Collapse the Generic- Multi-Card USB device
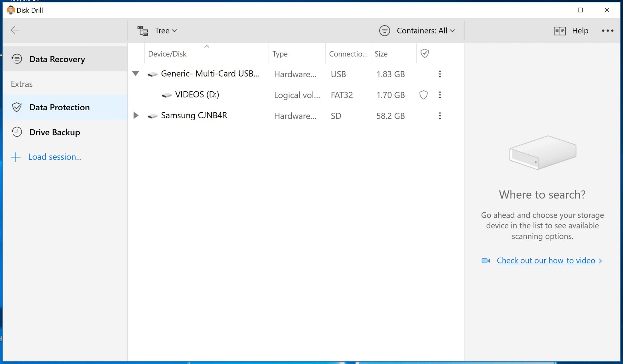Screen dimensions: 623x364 click(136, 74)
